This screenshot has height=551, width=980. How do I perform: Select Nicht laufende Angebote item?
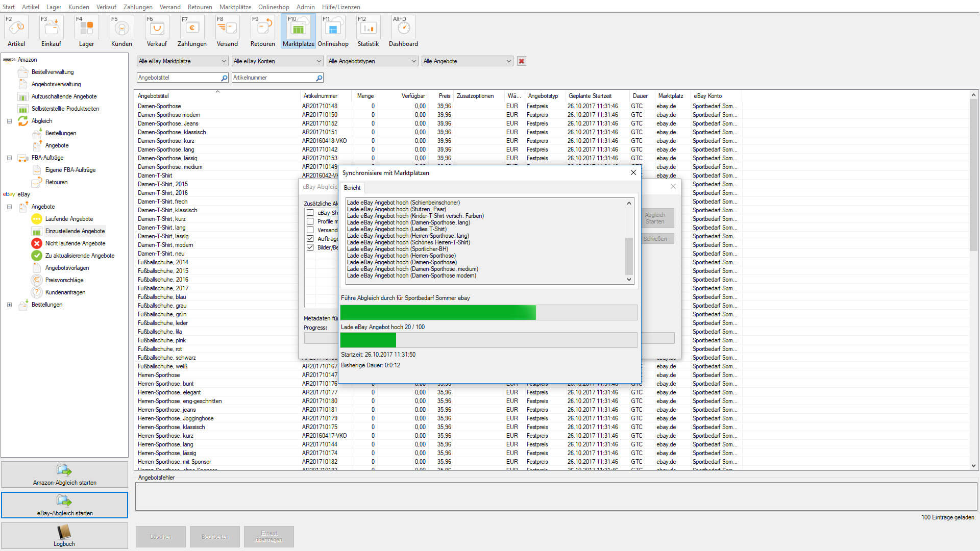(75, 243)
